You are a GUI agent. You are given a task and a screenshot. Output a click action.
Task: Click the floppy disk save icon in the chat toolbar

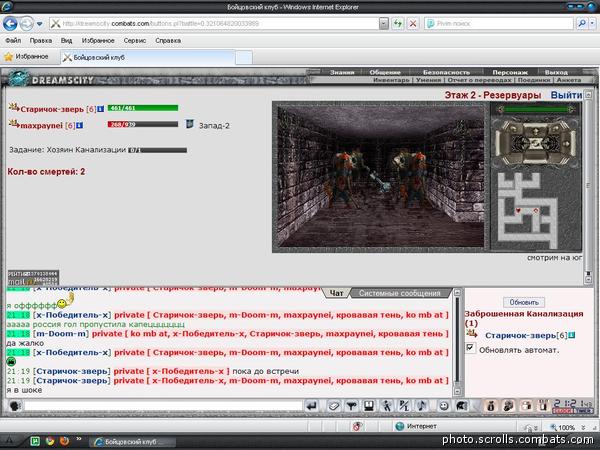click(369, 406)
